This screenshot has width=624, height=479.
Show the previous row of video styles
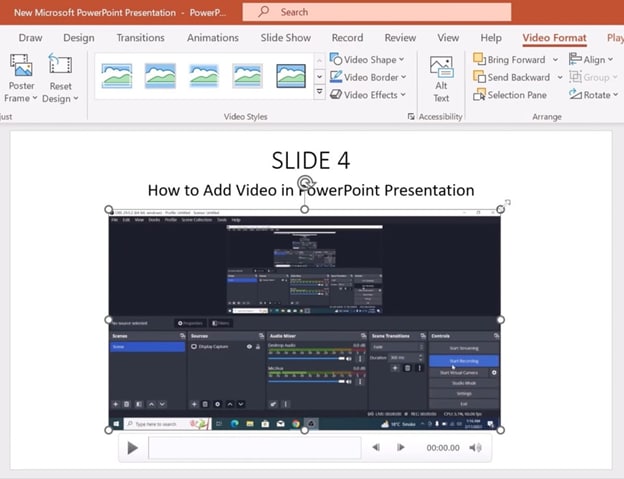click(x=319, y=60)
